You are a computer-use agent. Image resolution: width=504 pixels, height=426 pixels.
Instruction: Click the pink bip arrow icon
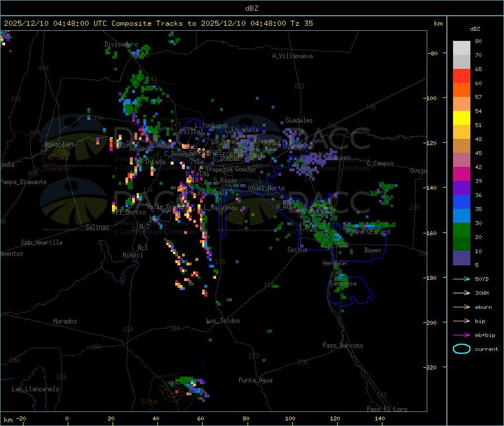(461, 321)
